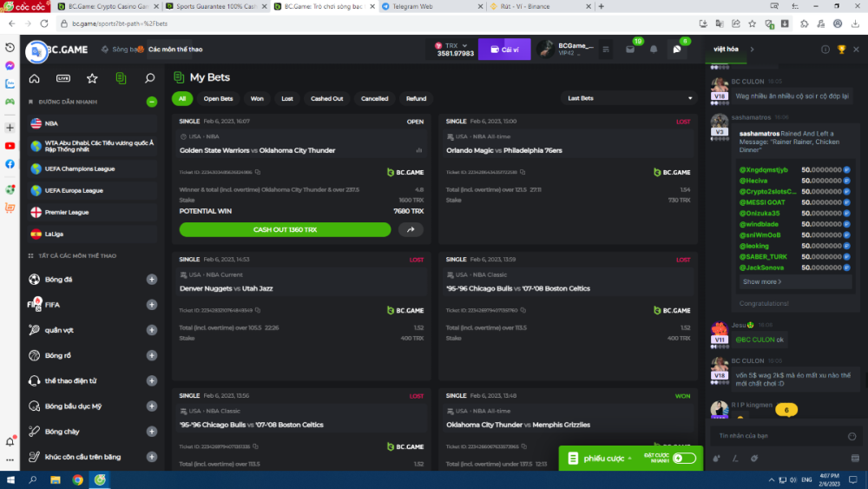Copy the Orlando Magic bet ticket ID
Viewport: 868px width, 489px height.
(x=523, y=172)
